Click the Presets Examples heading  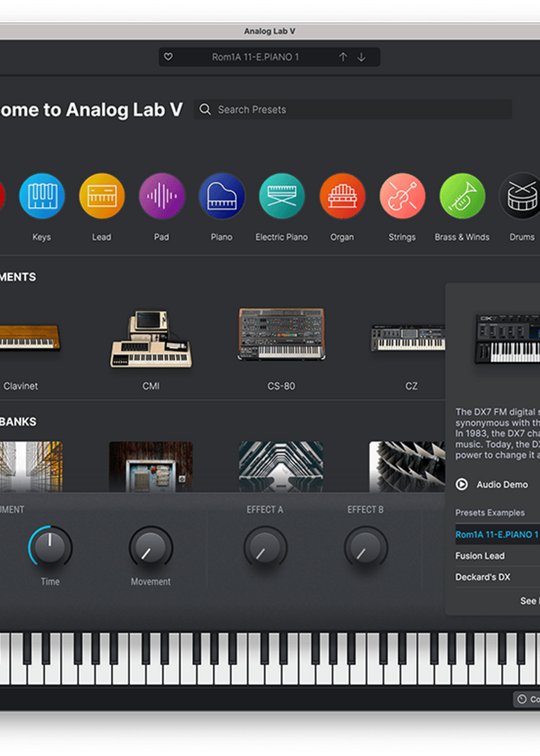pyautogui.click(x=490, y=512)
